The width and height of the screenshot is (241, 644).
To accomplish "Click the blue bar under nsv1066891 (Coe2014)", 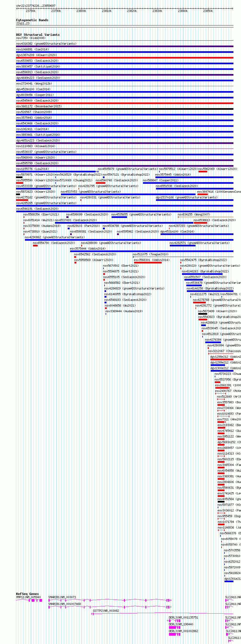I will coord(125,52).
